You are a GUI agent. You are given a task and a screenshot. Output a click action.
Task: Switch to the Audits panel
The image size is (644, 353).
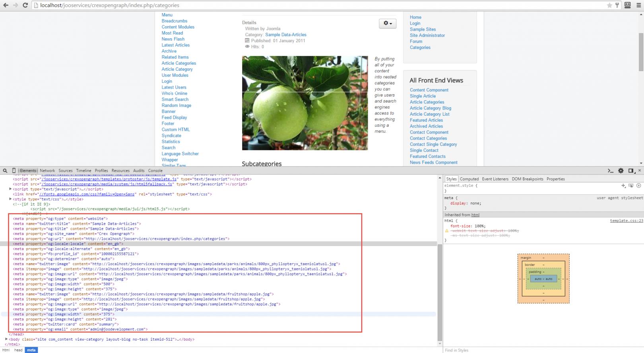(x=139, y=171)
